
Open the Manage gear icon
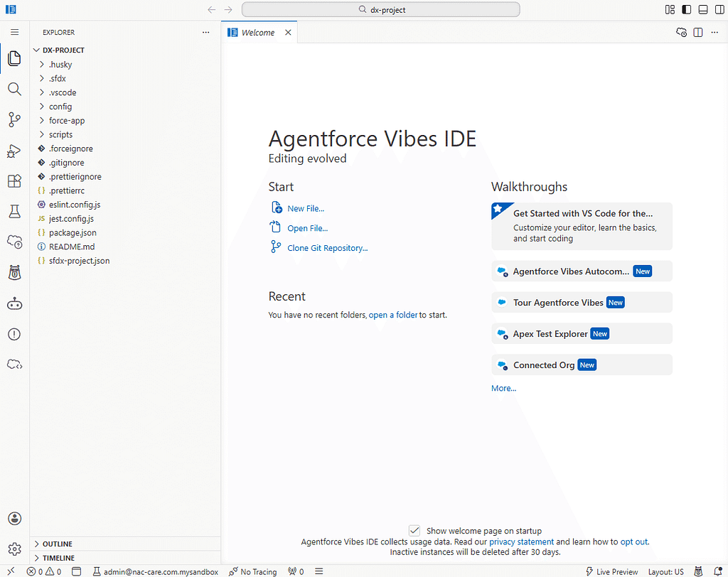[14, 549]
